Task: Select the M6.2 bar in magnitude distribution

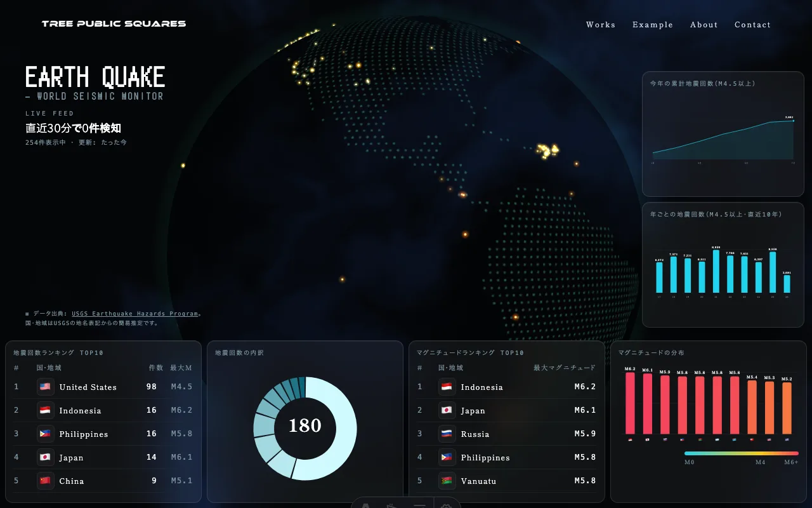Action: pos(630,403)
